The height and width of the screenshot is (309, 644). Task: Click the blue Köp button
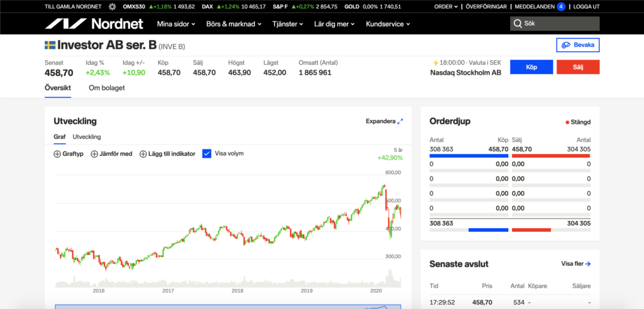click(x=531, y=67)
